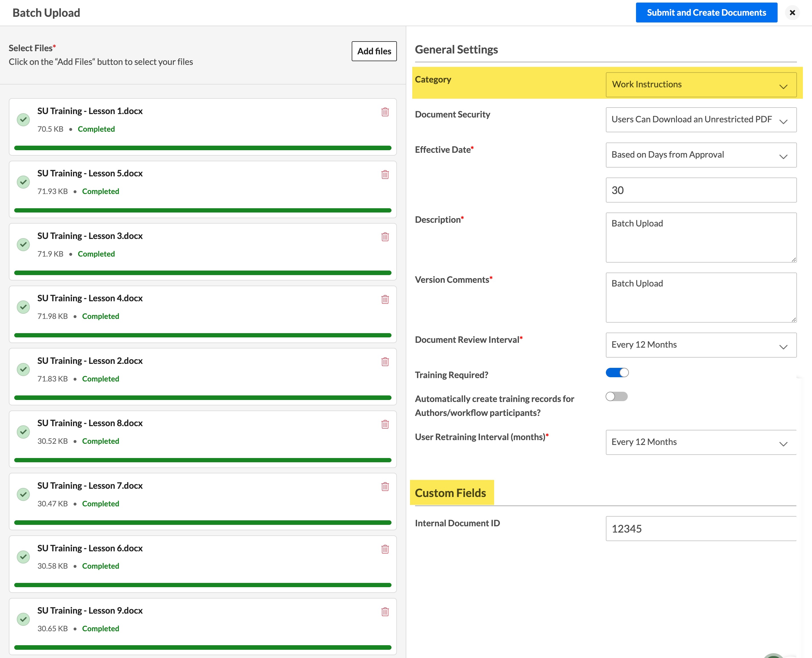Click green check icon on Lesson 4.docx
Image resolution: width=812 pixels, height=658 pixels.
24,307
